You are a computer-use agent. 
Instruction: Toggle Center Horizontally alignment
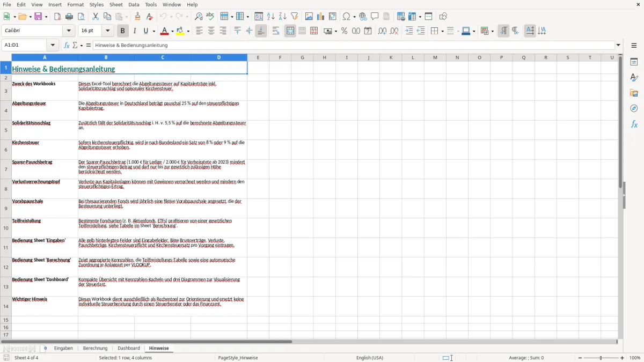tap(211, 31)
